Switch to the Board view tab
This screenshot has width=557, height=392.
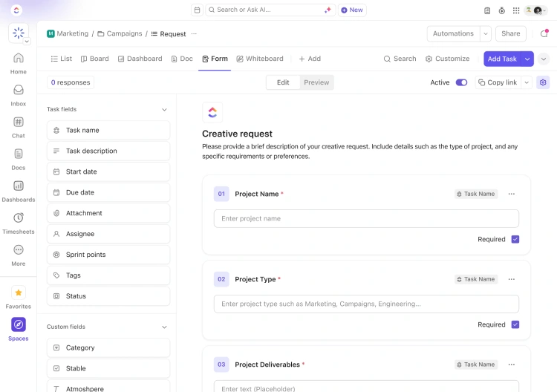(94, 59)
